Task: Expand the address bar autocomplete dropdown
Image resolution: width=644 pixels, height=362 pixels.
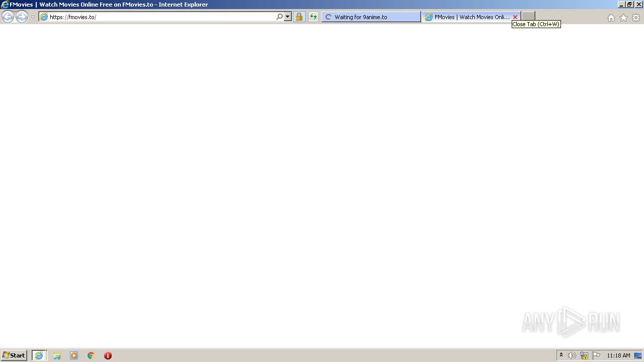Action: (288, 17)
